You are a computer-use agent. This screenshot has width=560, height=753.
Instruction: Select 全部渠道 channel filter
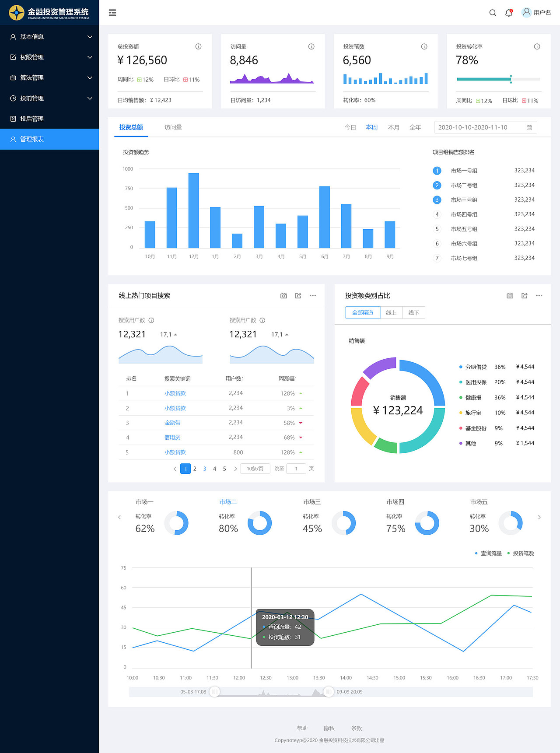[x=363, y=312]
